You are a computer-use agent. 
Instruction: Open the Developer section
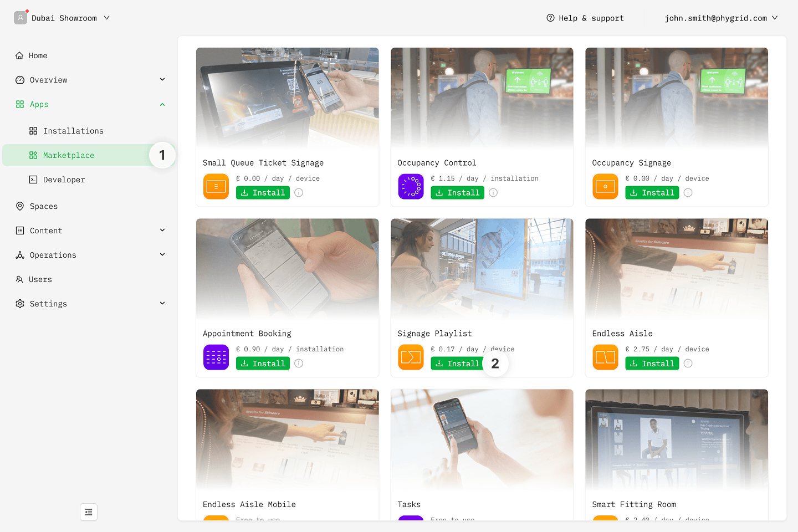tap(64, 180)
